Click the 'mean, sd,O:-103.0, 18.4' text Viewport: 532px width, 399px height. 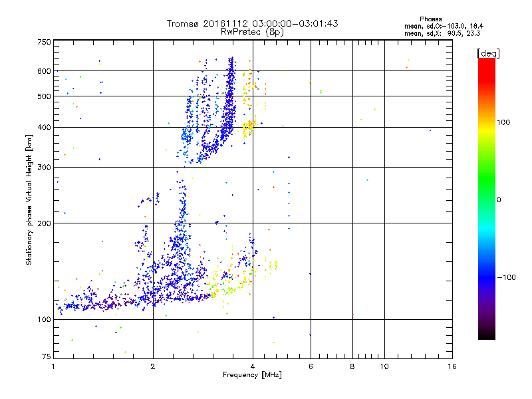pos(444,26)
